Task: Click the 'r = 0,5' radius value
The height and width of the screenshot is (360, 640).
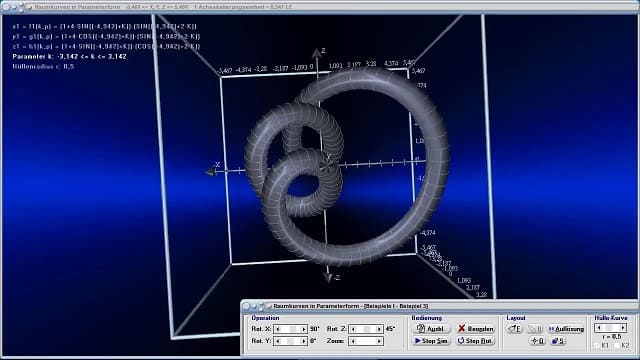Action: (611, 337)
